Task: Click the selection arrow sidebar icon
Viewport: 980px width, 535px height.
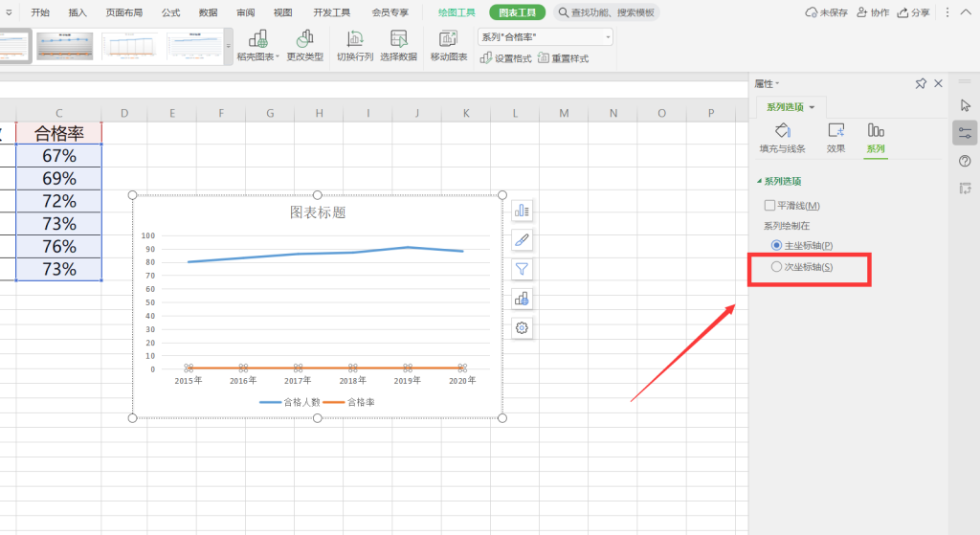Action: pyautogui.click(x=966, y=105)
